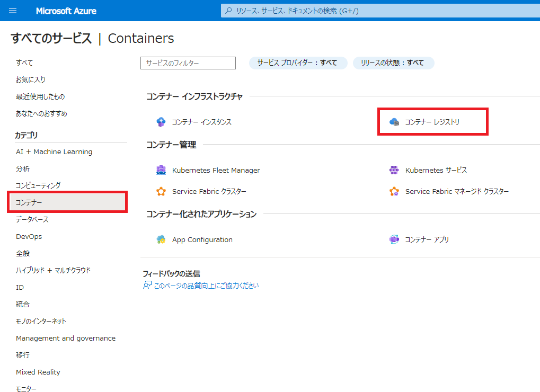
Task: Select Mixed Reality category
Action: pyautogui.click(x=38, y=372)
